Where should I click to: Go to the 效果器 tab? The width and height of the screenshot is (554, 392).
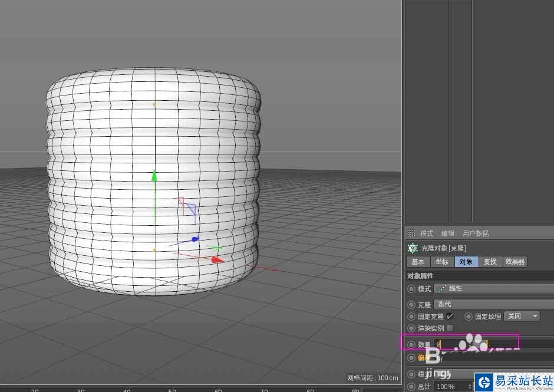pos(515,262)
